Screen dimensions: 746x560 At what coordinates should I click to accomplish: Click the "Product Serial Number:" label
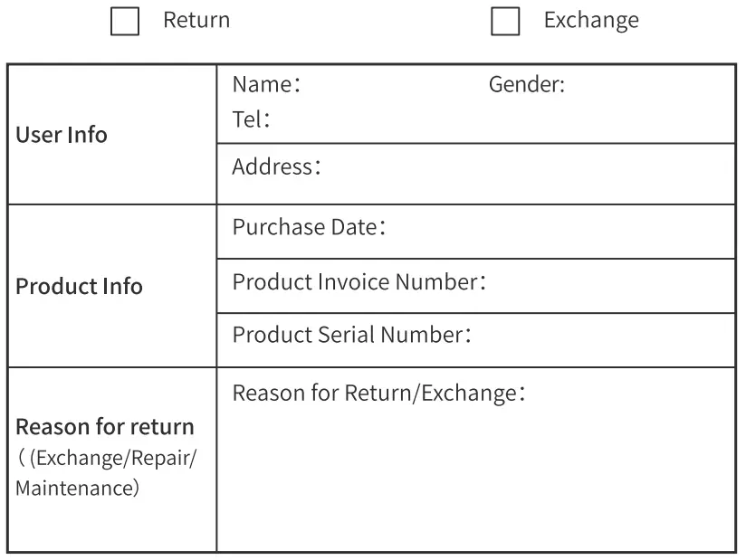point(354,335)
